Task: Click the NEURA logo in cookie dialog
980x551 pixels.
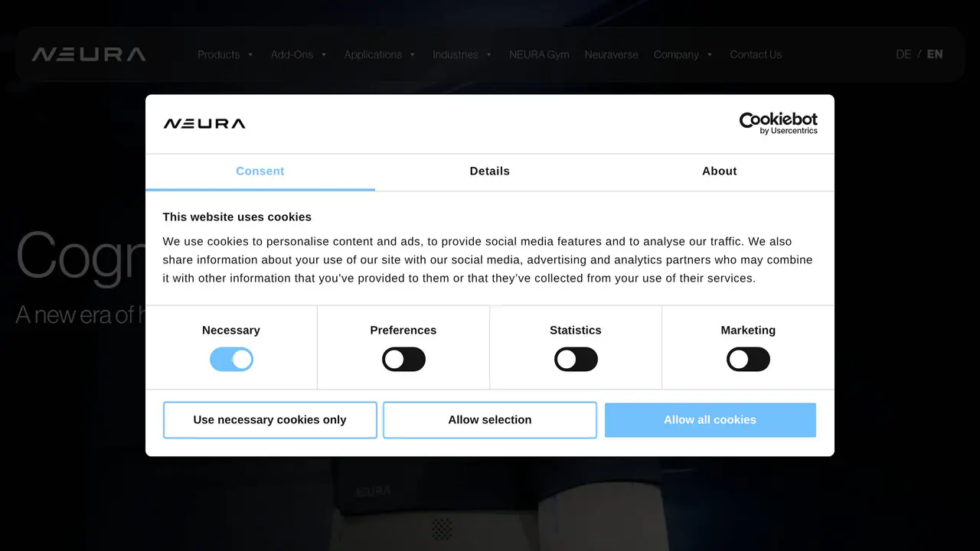Action: coord(204,123)
